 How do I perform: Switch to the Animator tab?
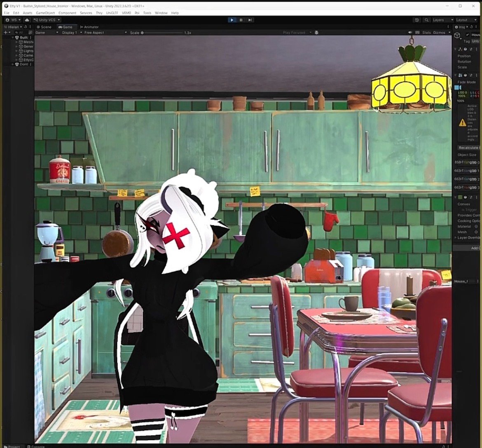91,27
